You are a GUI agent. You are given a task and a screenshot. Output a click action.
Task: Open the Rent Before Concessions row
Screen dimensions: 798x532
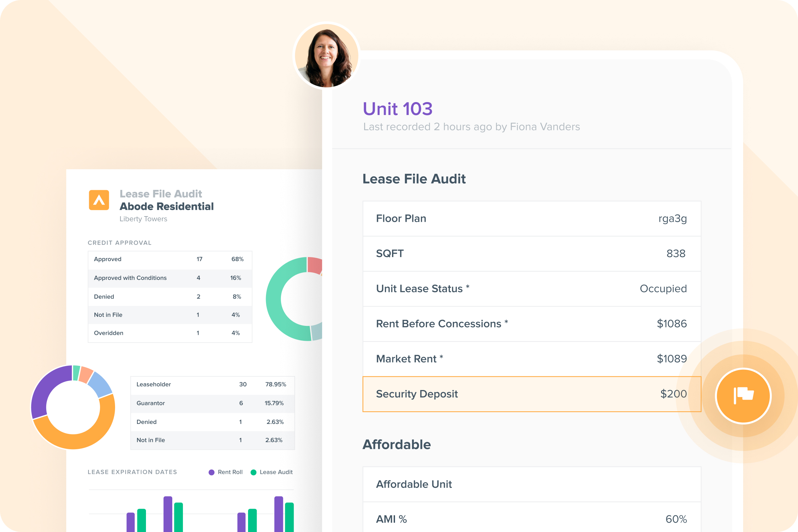coord(531,324)
